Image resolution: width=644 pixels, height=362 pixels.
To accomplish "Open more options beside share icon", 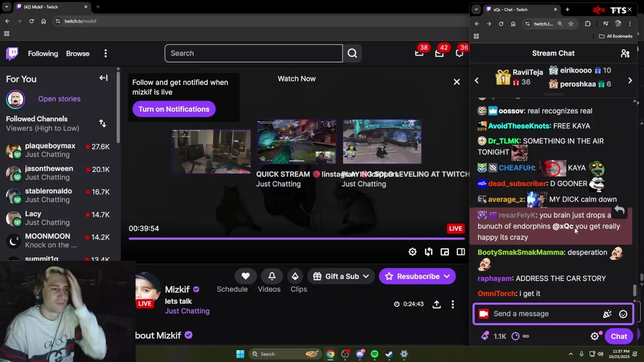I will (453, 304).
